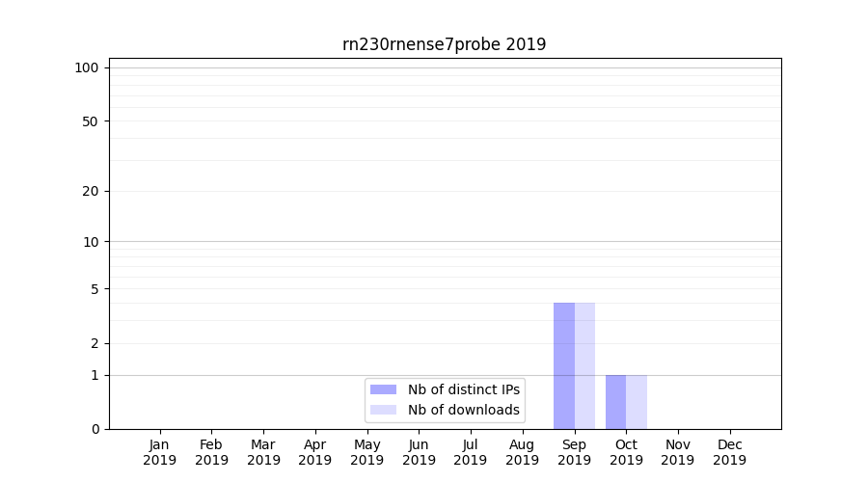Click the chart title rn230rnense7probe 2019
The image size is (868, 482).
point(444,44)
